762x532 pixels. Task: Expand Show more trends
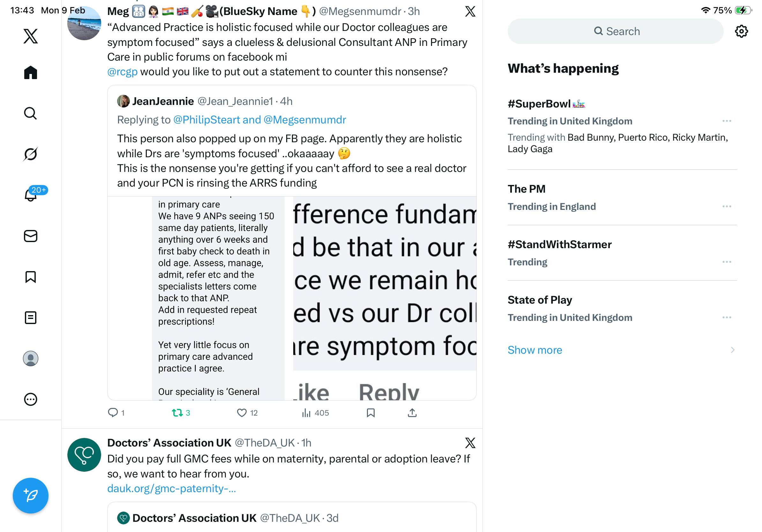(535, 350)
